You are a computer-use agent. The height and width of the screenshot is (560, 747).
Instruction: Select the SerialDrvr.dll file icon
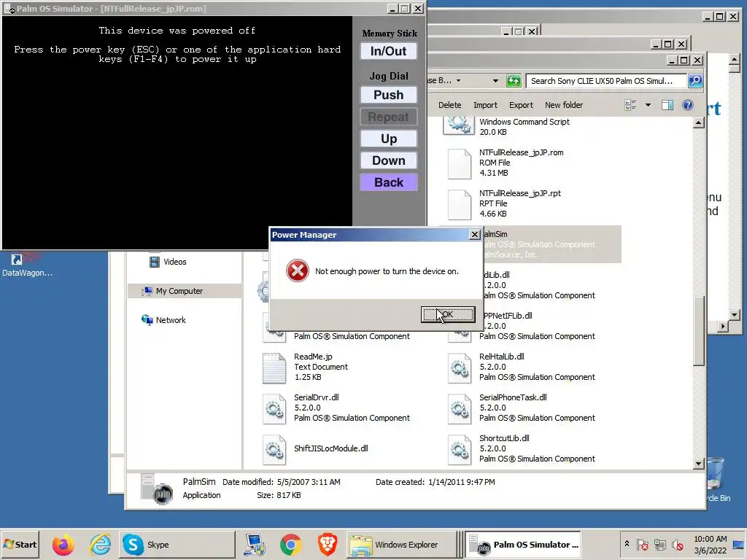point(274,409)
